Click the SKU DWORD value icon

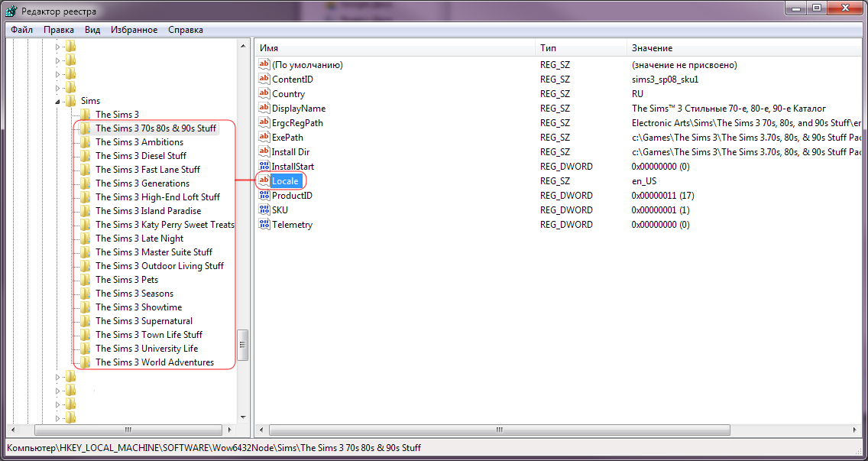(264, 210)
